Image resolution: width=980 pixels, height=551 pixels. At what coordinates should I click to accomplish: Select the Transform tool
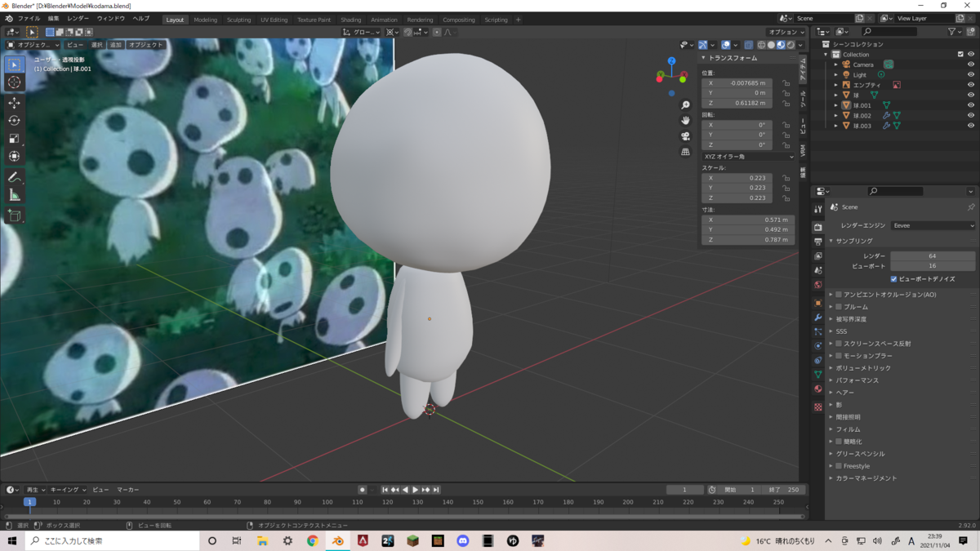pos(14,157)
